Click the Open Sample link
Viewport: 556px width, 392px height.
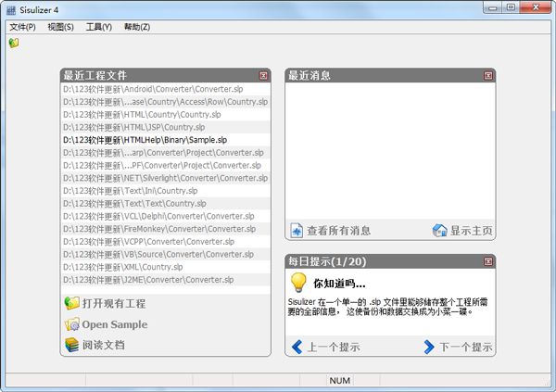[115, 324]
